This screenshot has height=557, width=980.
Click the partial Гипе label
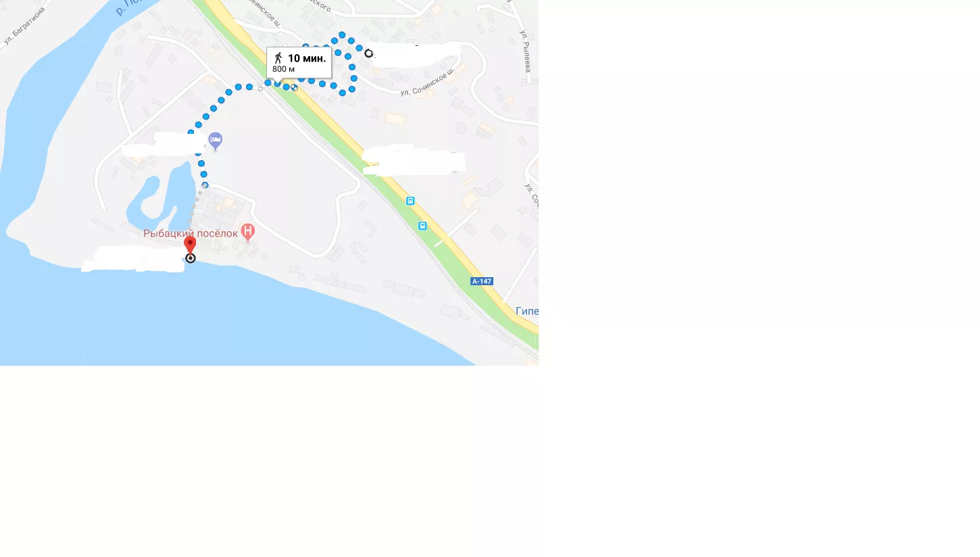tap(527, 312)
